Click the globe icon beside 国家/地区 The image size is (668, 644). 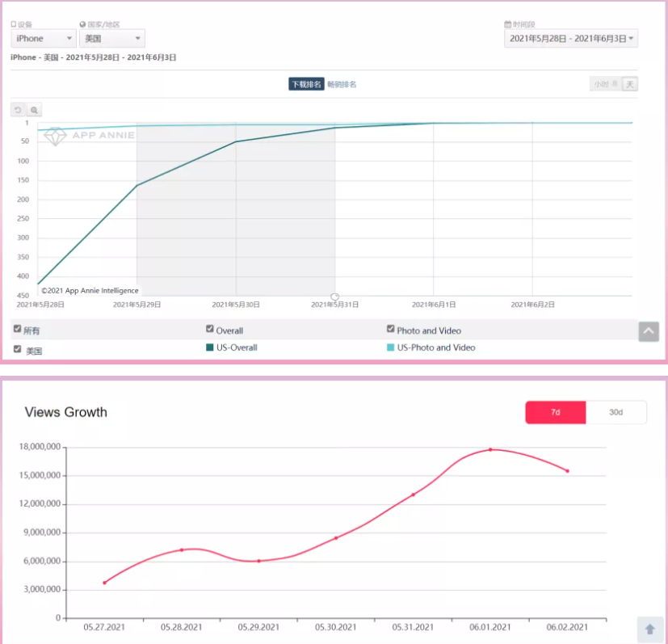(82, 25)
